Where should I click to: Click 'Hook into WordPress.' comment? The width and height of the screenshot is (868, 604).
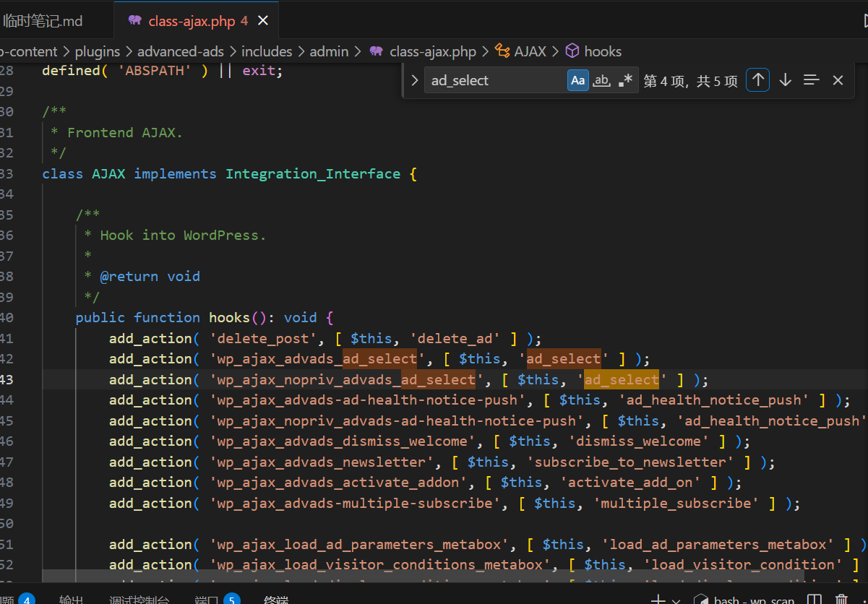tap(183, 236)
